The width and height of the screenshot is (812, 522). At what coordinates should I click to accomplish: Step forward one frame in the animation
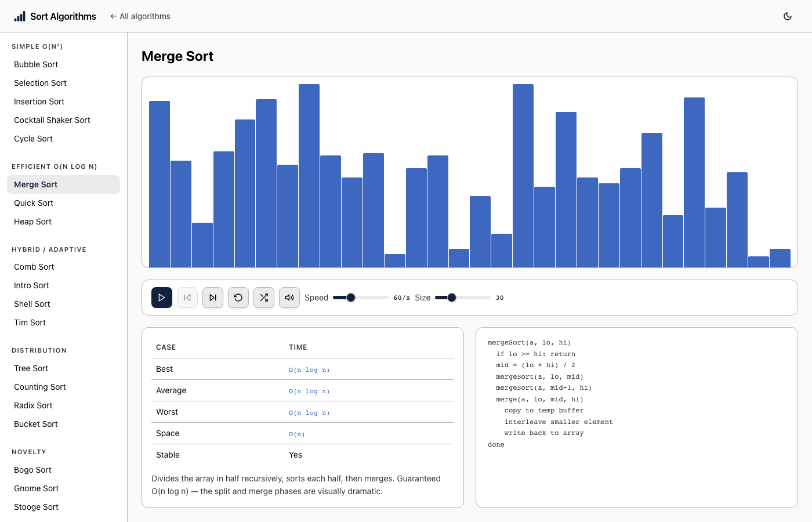tap(213, 298)
